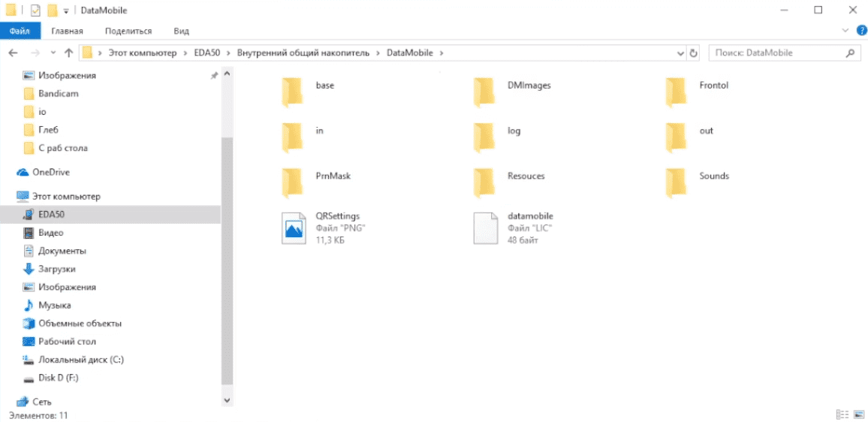The image size is (868, 422).
Task: Click the properties checkmark icon in title bar
Action: (x=35, y=10)
